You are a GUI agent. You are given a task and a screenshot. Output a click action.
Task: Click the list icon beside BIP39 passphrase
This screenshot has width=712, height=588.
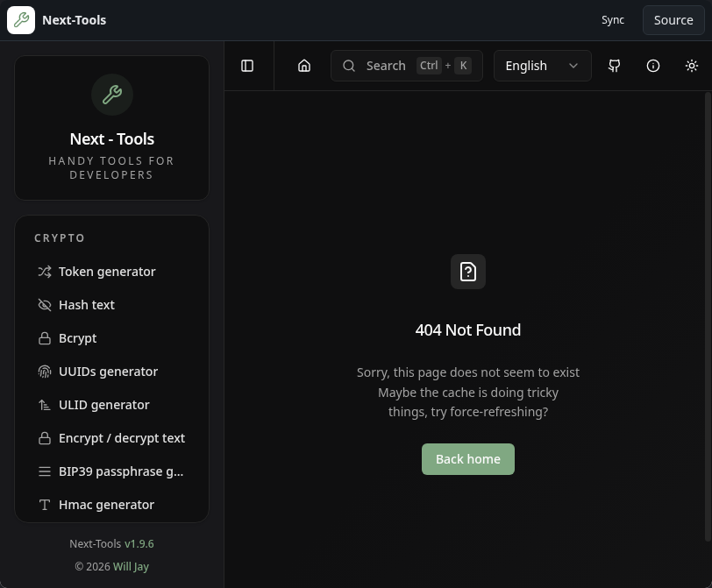(45, 471)
